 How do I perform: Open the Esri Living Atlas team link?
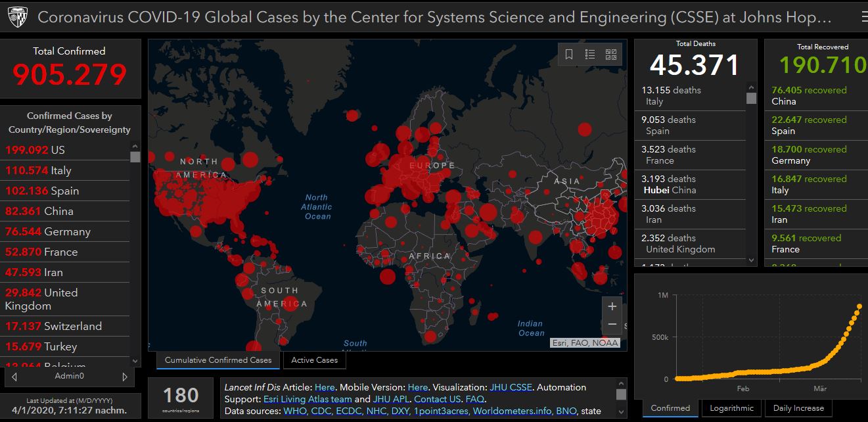[x=308, y=399]
